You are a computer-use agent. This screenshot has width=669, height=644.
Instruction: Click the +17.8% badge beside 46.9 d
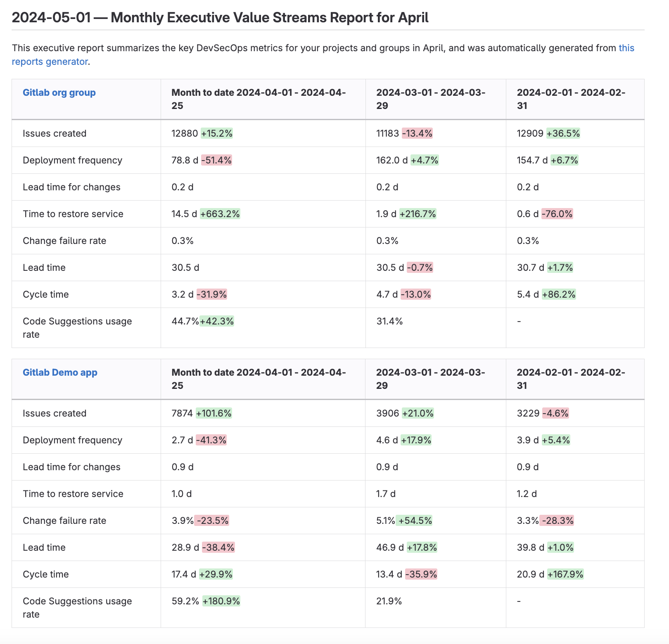[422, 547]
